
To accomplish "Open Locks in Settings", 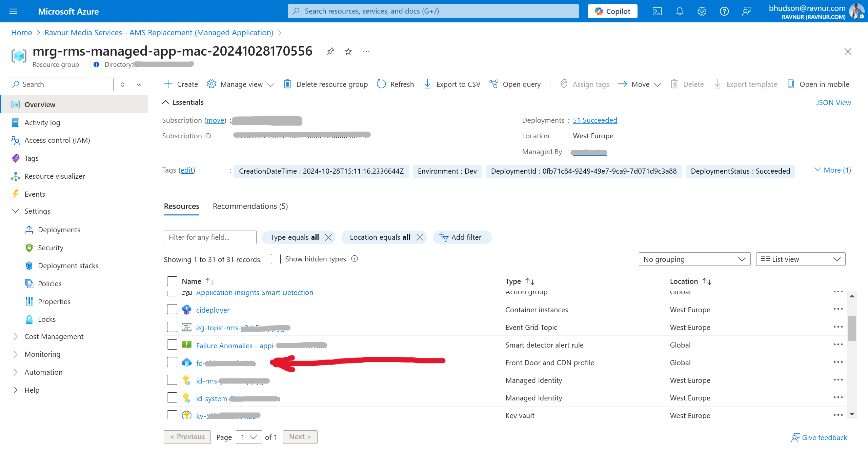I will pyautogui.click(x=47, y=319).
